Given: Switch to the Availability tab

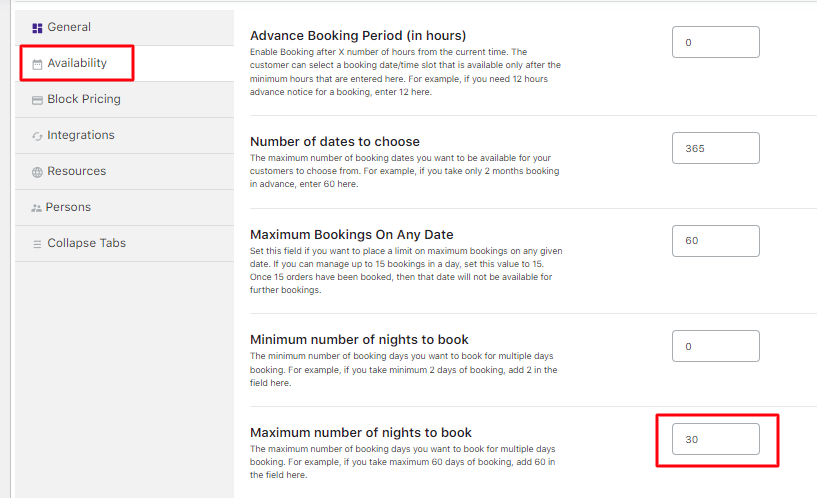Looking at the screenshot, I should coord(125,63).
